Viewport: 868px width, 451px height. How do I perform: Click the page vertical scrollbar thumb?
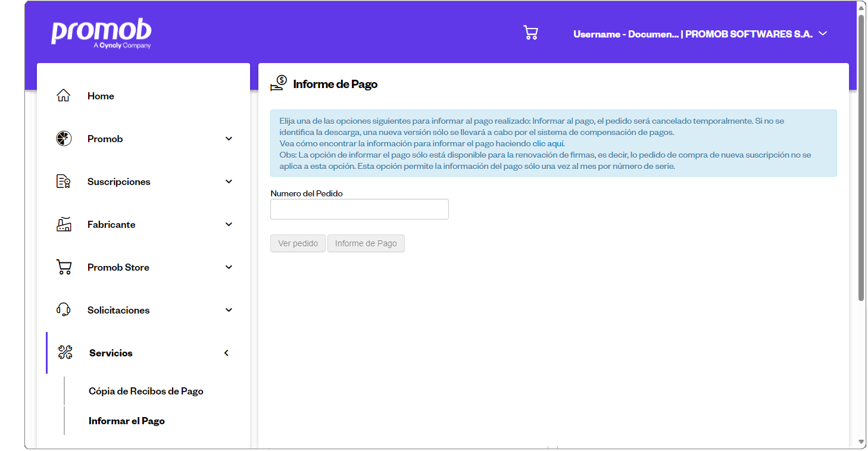(x=861, y=158)
